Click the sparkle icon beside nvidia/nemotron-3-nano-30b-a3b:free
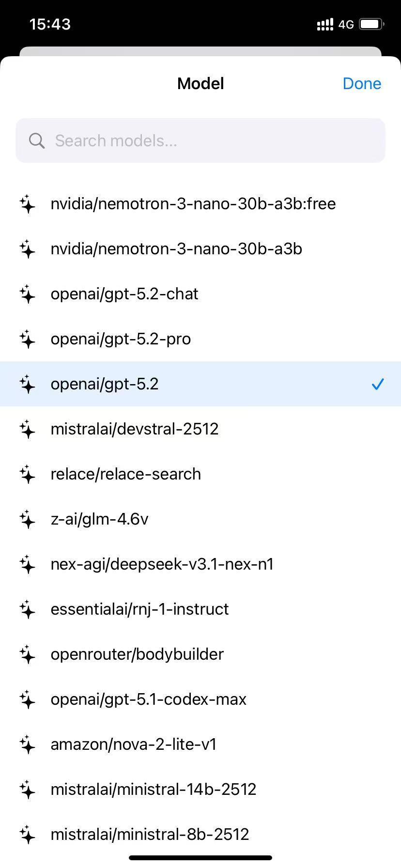This screenshot has width=401, height=868. click(x=28, y=203)
